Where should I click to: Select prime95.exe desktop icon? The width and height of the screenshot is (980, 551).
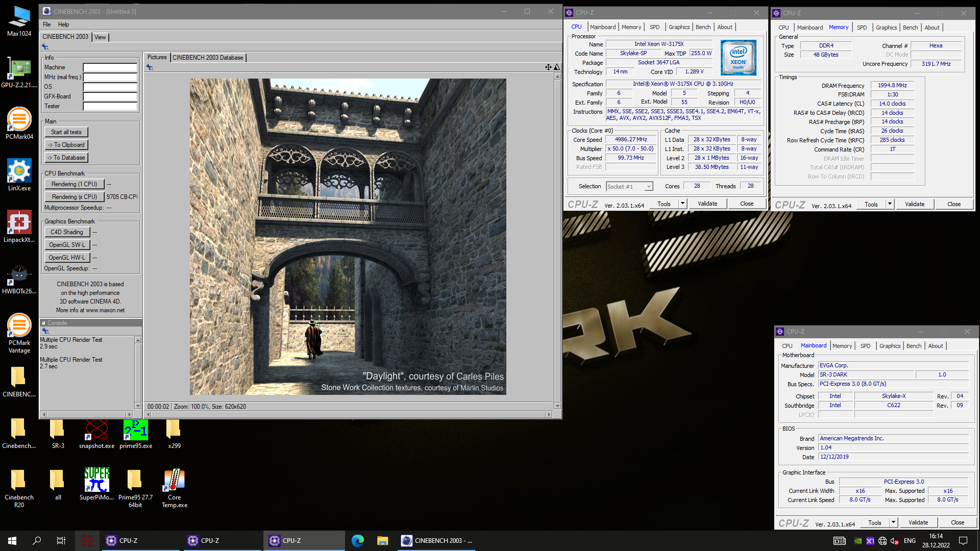click(x=136, y=434)
